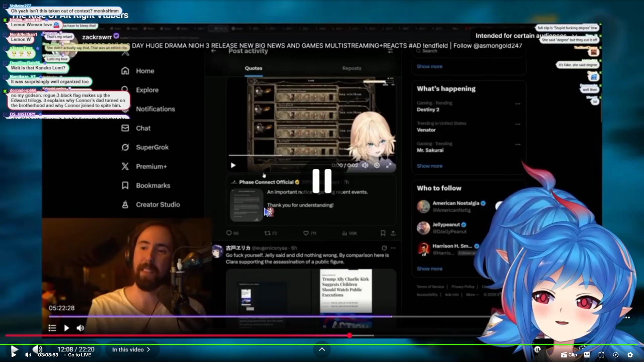
Task: Click the repost icon under the tweet
Action: [268, 233]
